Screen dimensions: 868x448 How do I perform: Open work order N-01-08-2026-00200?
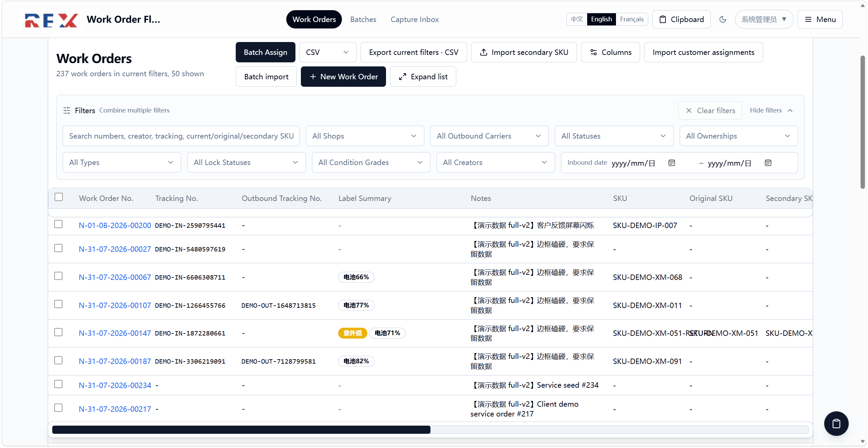[x=115, y=225]
